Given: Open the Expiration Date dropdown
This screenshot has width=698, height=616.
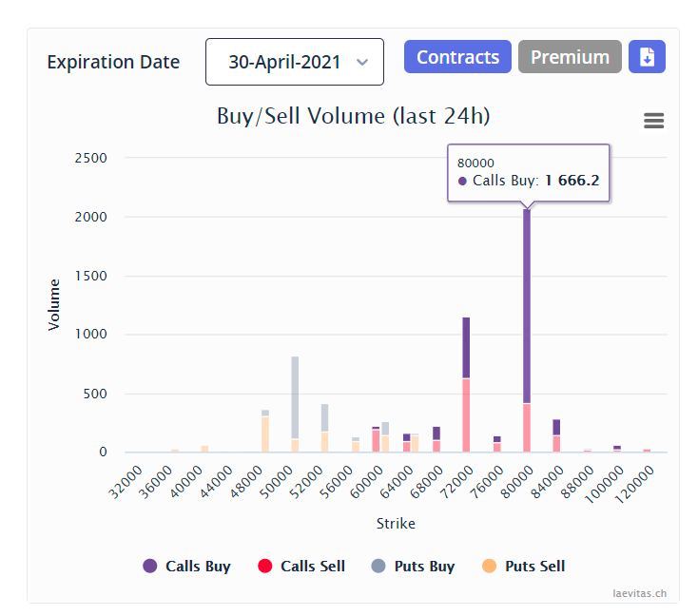Looking at the screenshot, I should (294, 62).
